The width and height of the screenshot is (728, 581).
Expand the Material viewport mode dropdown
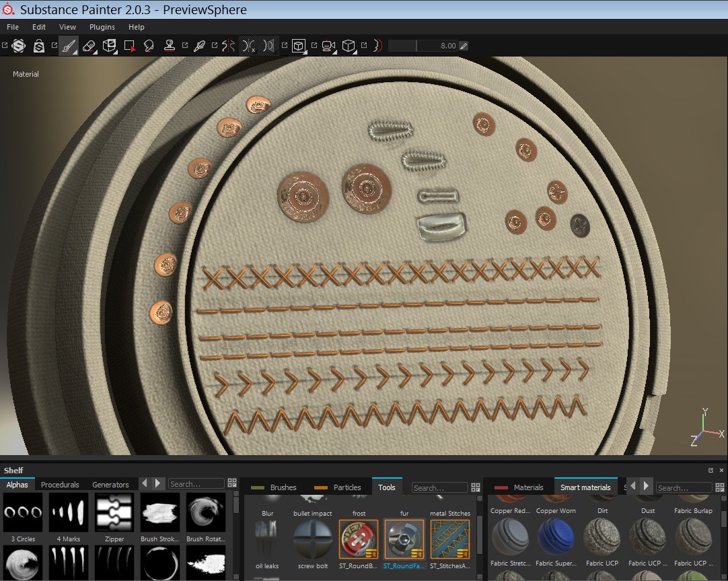[x=26, y=74]
